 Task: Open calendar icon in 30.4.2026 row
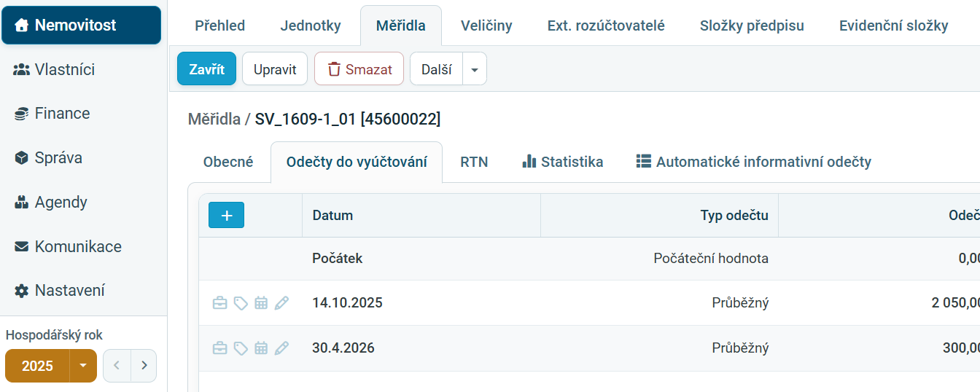point(261,348)
